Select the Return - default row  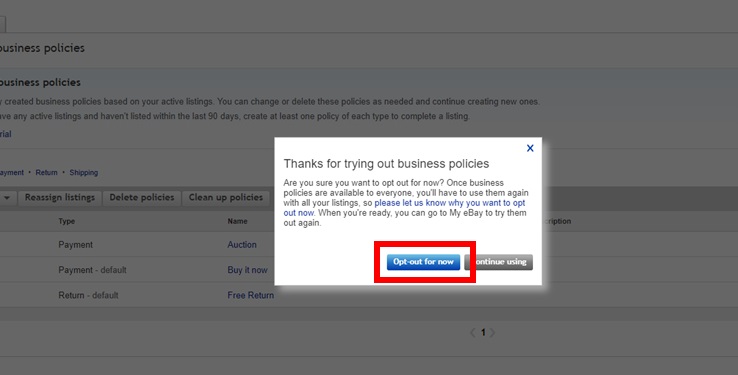[x=369, y=295]
